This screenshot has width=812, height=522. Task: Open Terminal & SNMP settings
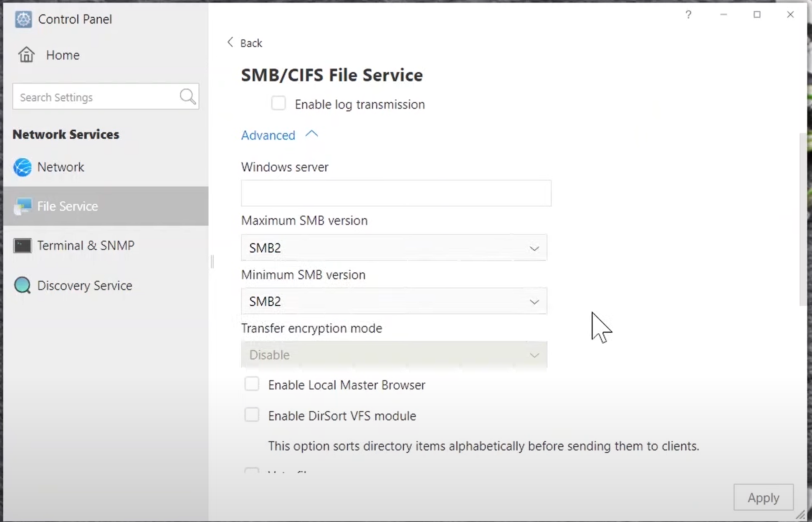(86, 246)
